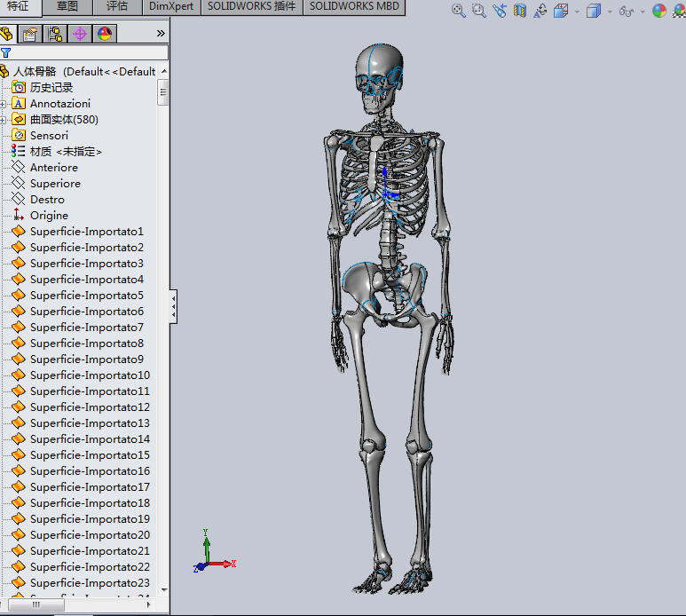Collapse the feature manager panel handle

click(173, 306)
